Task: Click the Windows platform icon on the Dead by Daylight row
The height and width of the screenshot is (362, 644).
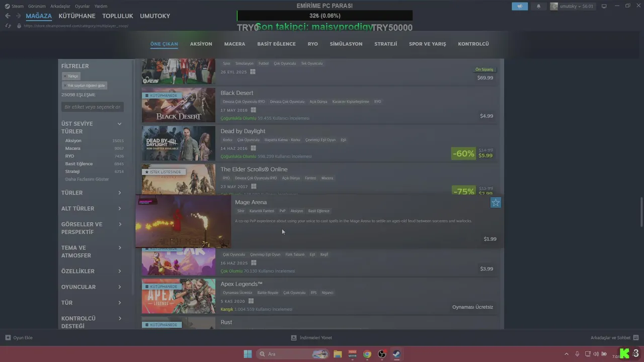Action: (254, 148)
